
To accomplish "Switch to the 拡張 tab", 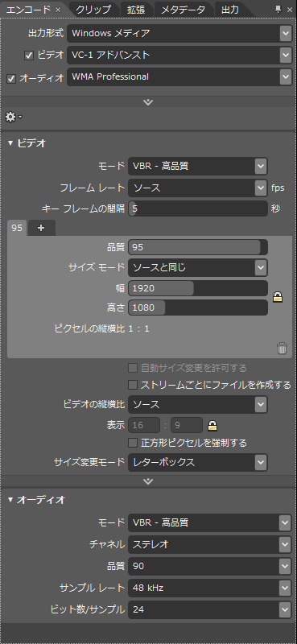I will [x=135, y=10].
